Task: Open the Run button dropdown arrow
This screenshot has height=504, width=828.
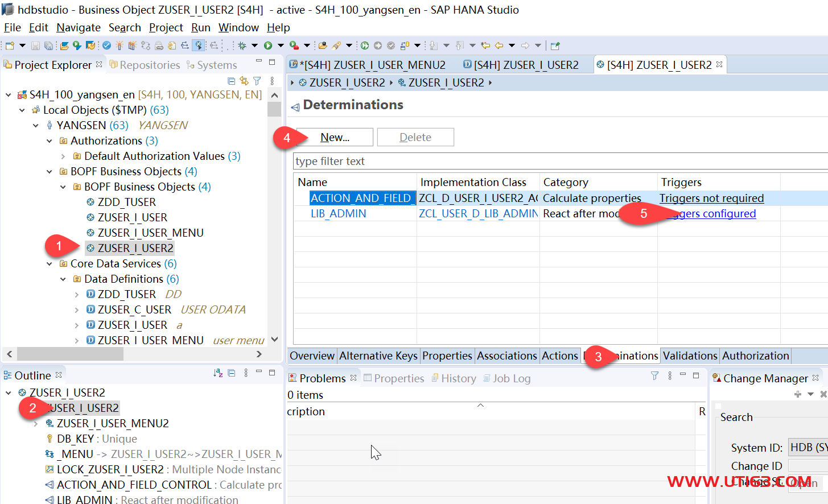Action: point(281,46)
